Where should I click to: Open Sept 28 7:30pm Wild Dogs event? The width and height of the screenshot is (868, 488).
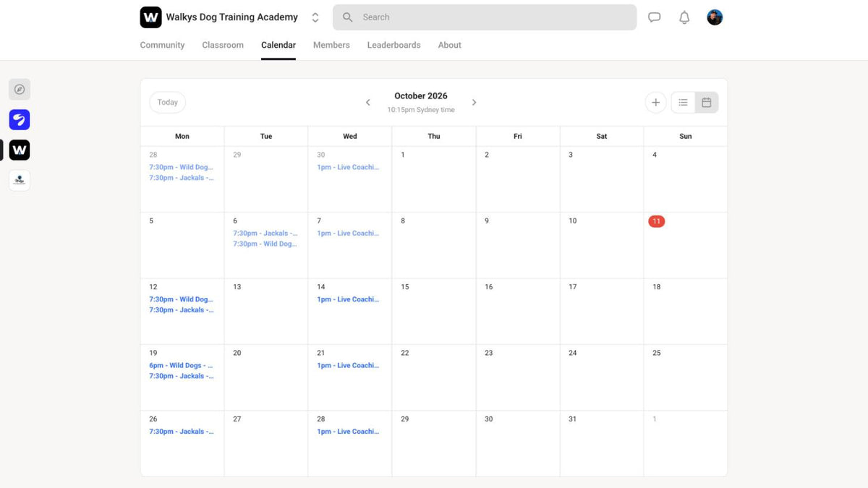(x=181, y=167)
